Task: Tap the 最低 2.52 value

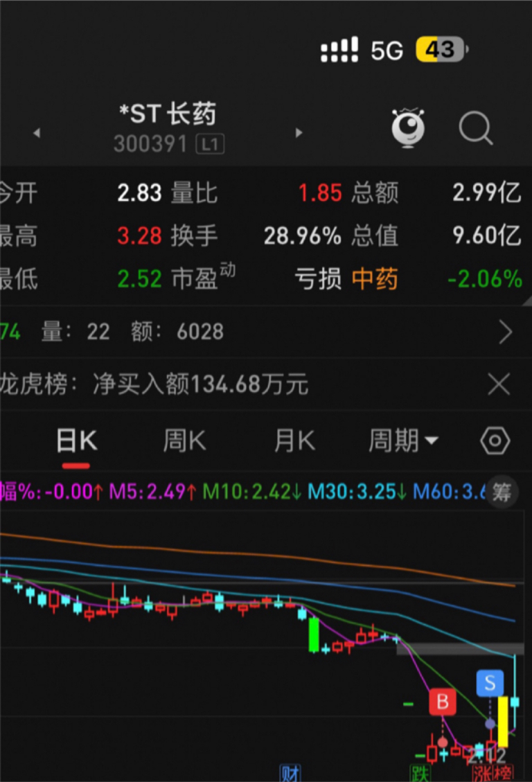Action: [139, 278]
